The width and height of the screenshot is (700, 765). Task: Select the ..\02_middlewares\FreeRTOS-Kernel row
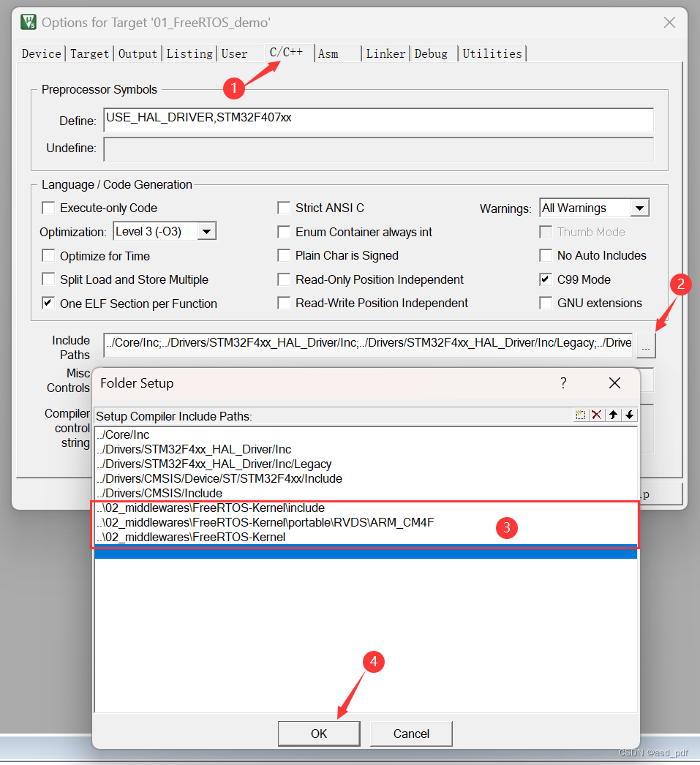click(x=366, y=537)
